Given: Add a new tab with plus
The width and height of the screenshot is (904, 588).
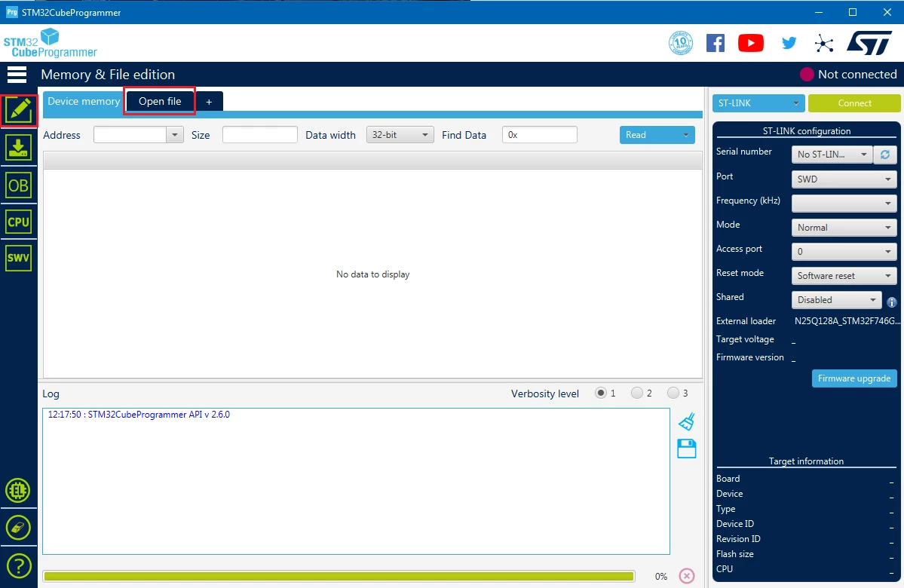Looking at the screenshot, I should click(x=209, y=102).
